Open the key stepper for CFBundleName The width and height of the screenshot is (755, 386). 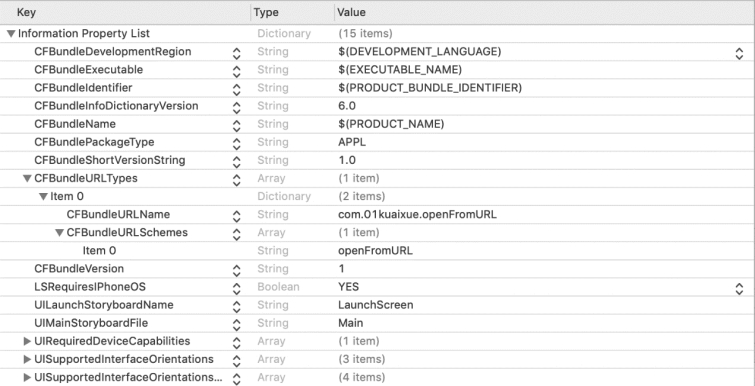click(236, 125)
